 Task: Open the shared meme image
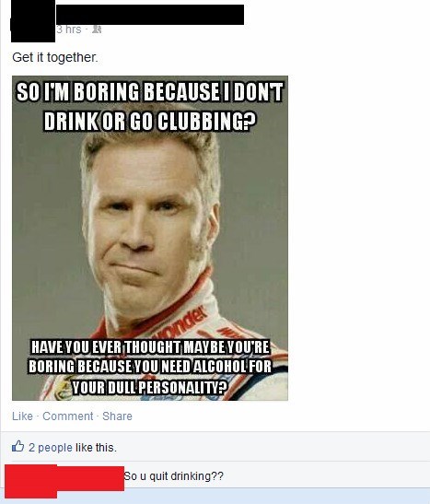[x=150, y=238]
